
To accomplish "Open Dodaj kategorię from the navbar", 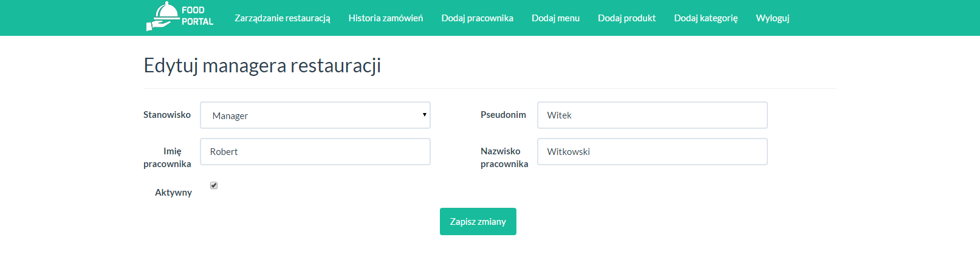I will tap(705, 18).
